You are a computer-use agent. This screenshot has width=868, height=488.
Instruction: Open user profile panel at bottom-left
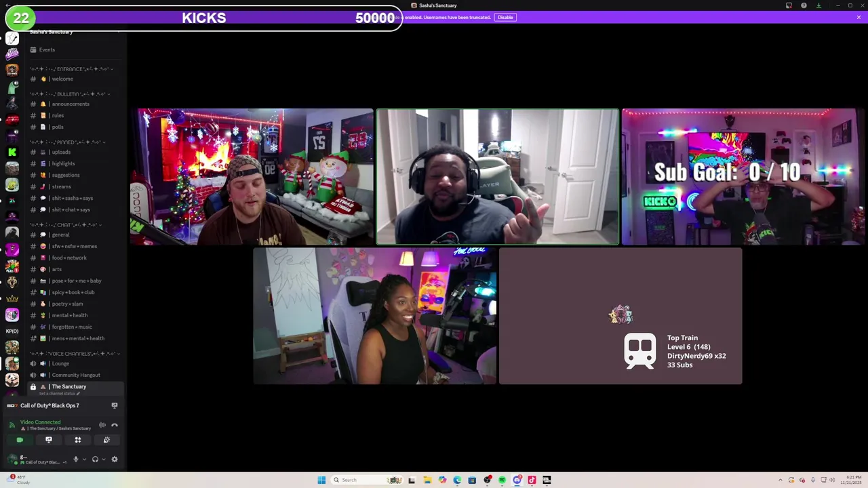click(37, 460)
